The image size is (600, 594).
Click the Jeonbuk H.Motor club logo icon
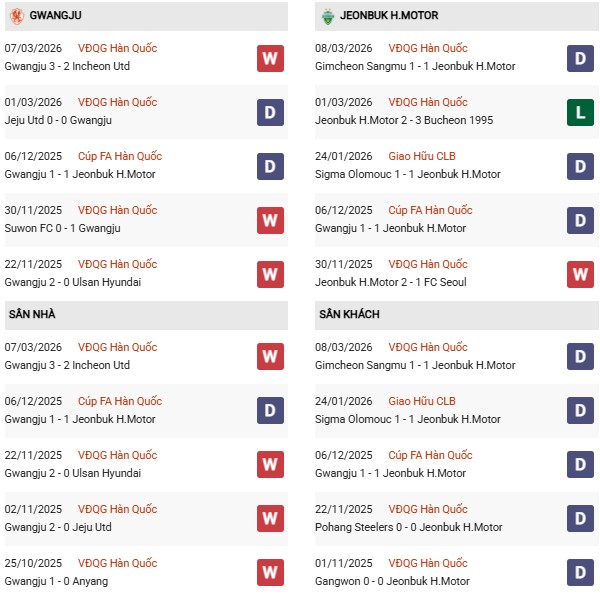click(x=328, y=16)
